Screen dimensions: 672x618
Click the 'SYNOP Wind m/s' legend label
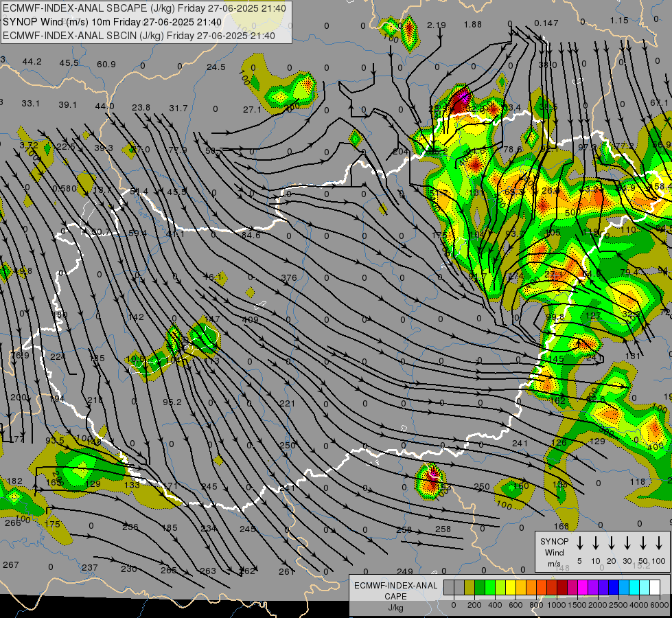554,553
